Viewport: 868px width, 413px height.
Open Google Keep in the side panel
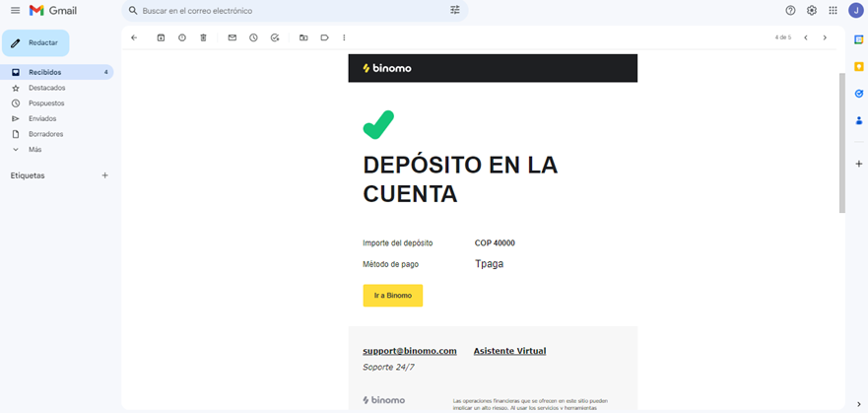858,66
